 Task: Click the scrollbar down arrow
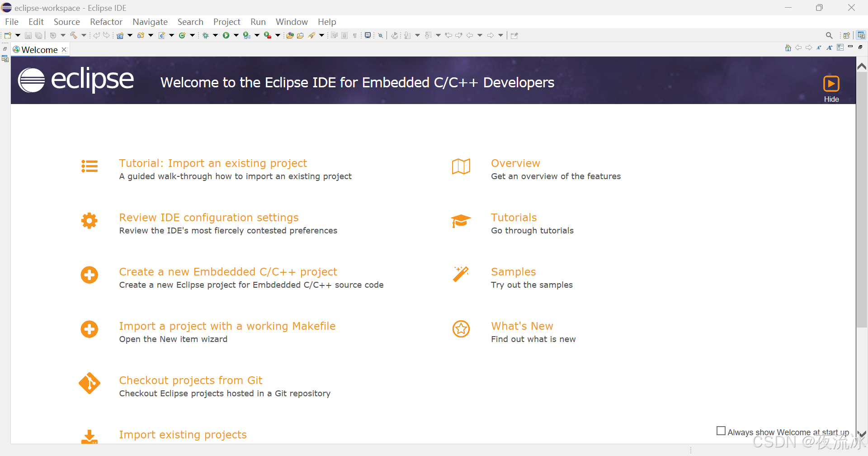(x=862, y=434)
